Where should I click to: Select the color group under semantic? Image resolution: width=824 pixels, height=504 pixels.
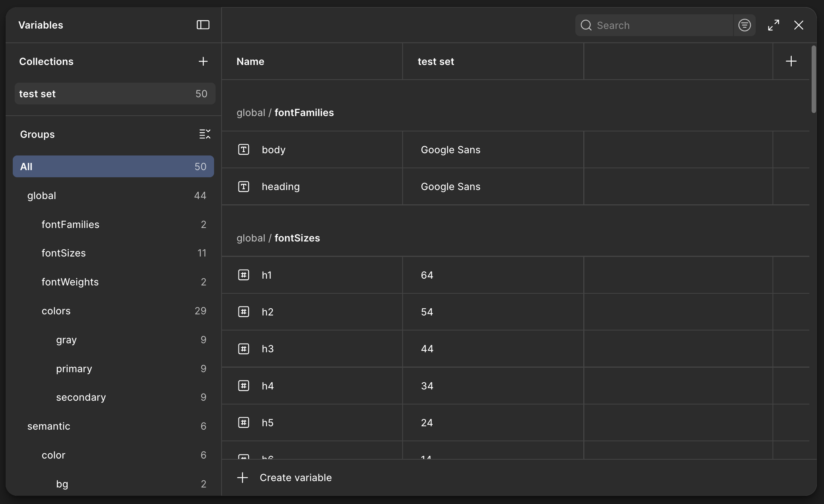tap(113, 455)
